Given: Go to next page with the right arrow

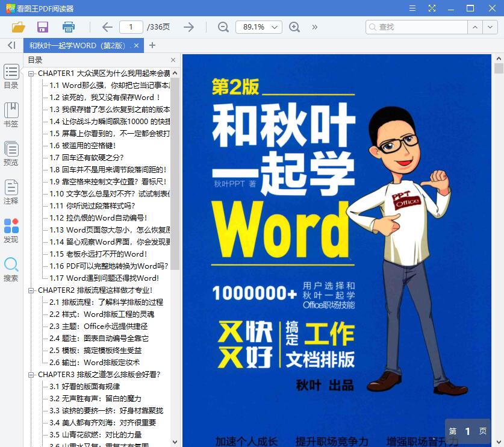Looking at the screenshot, I should click(189, 27).
